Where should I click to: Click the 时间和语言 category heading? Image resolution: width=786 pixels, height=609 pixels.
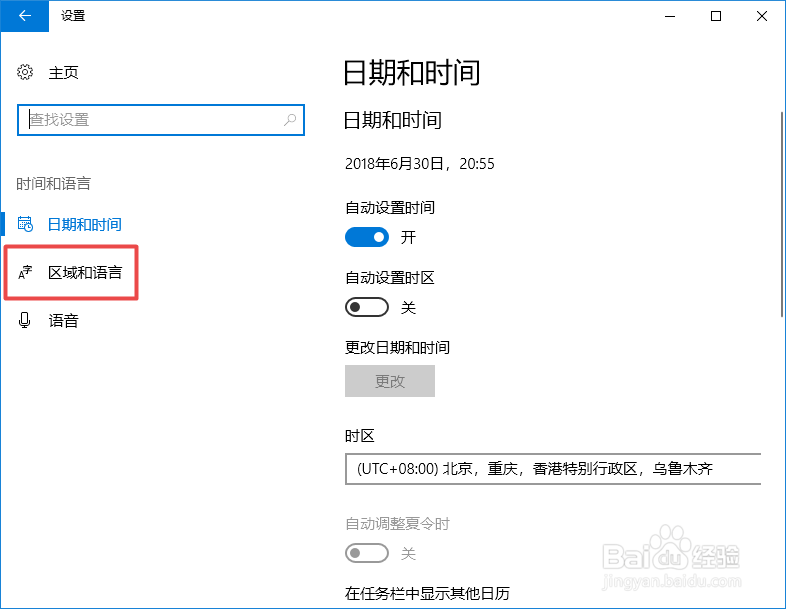[x=54, y=183]
